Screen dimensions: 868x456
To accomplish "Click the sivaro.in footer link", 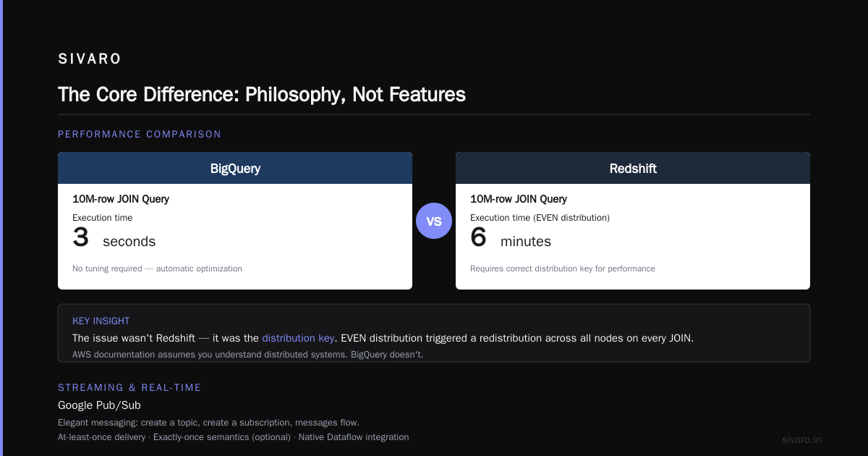I will point(802,439).
